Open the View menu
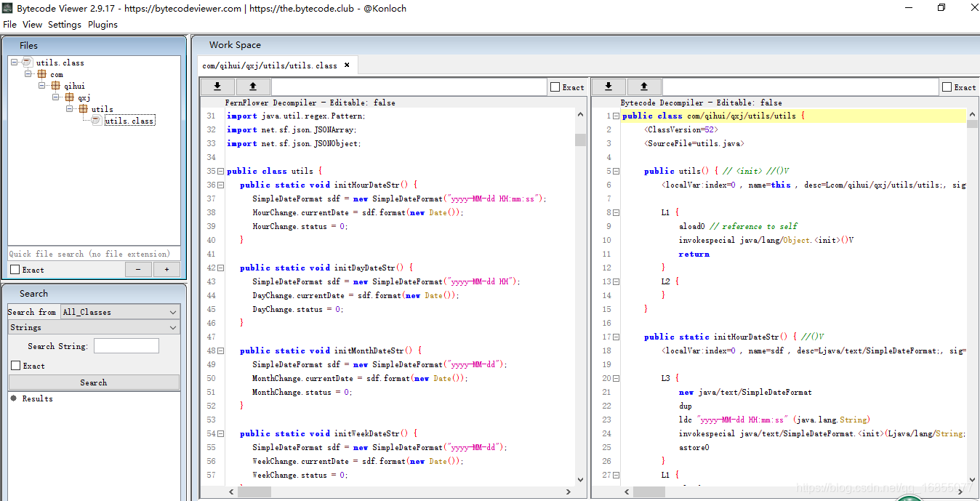The image size is (980, 501). point(32,24)
